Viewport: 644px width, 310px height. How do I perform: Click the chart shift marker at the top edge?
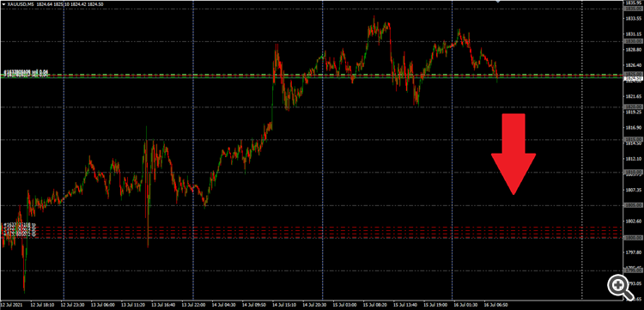point(498,2)
